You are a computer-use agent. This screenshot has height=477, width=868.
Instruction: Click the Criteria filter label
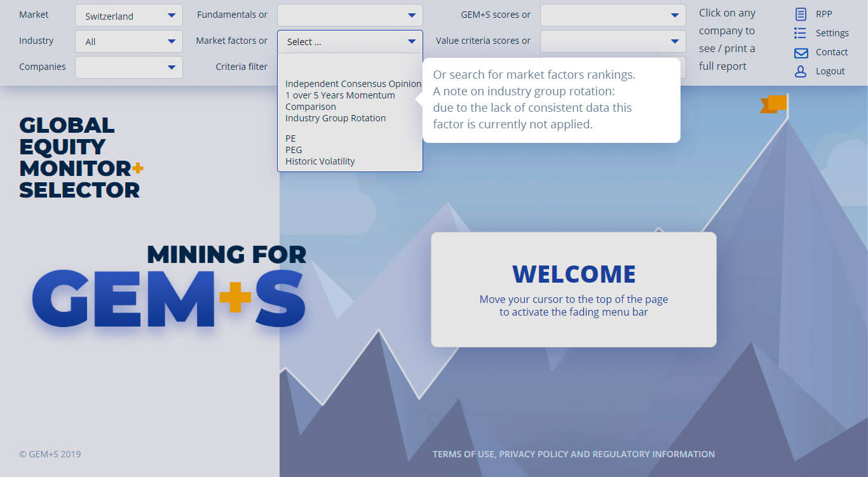coord(241,67)
